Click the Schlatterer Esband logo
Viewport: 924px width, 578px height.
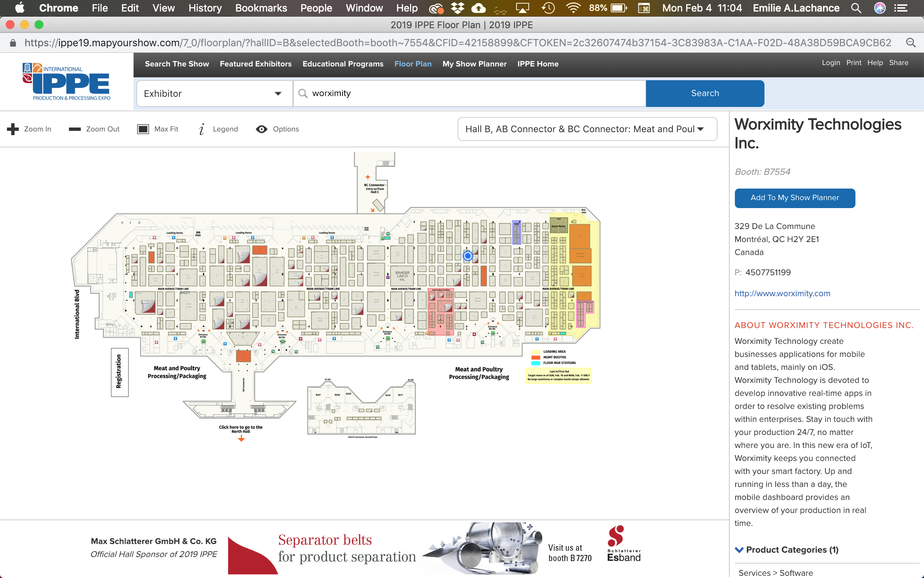(x=623, y=544)
